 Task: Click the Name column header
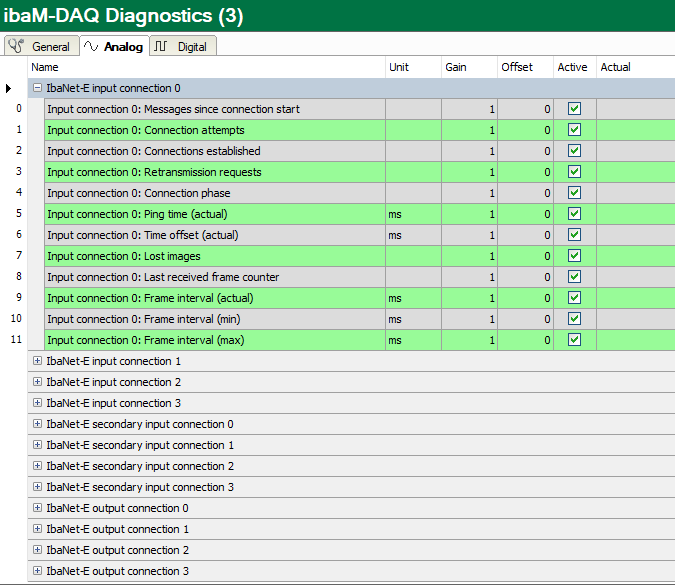207,67
